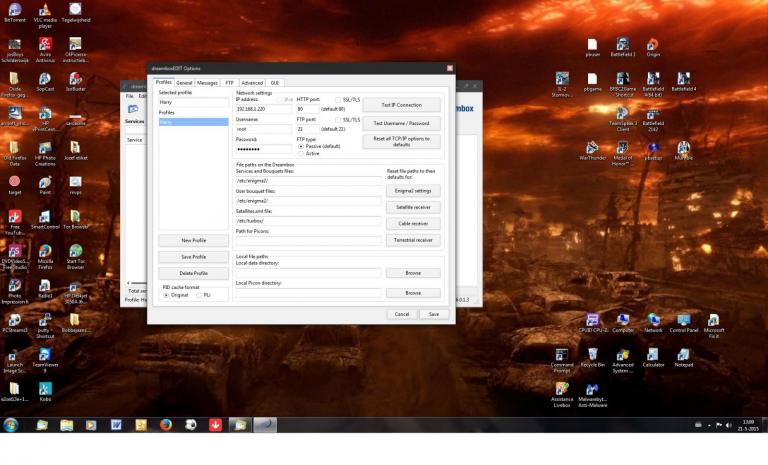Image resolution: width=768 pixels, height=465 pixels.
Task: Enable SSL/TLS for the HTTP port
Action: point(338,100)
